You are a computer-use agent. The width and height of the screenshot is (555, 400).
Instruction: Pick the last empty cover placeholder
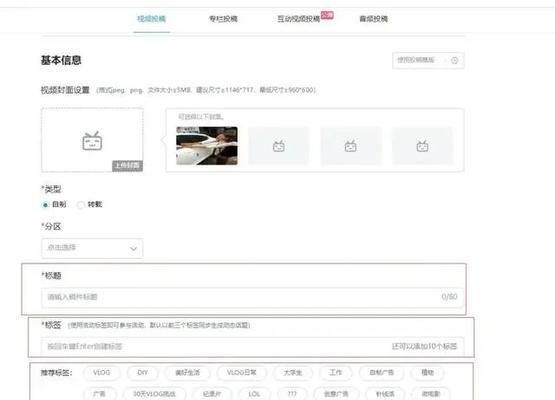tap(423, 145)
